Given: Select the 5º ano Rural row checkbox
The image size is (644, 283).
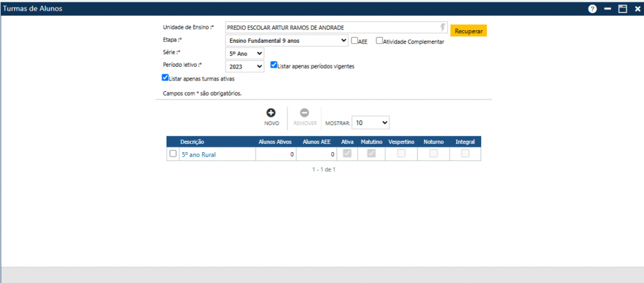Looking at the screenshot, I should coord(173,153).
